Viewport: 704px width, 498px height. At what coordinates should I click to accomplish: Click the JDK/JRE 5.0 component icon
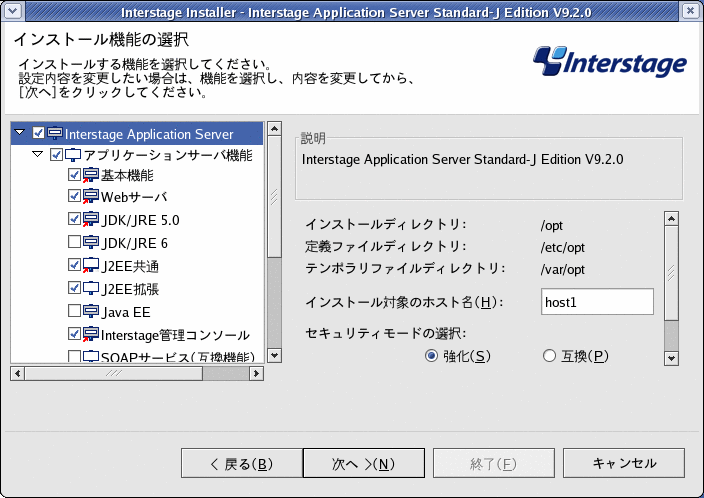(x=91, y=219)
